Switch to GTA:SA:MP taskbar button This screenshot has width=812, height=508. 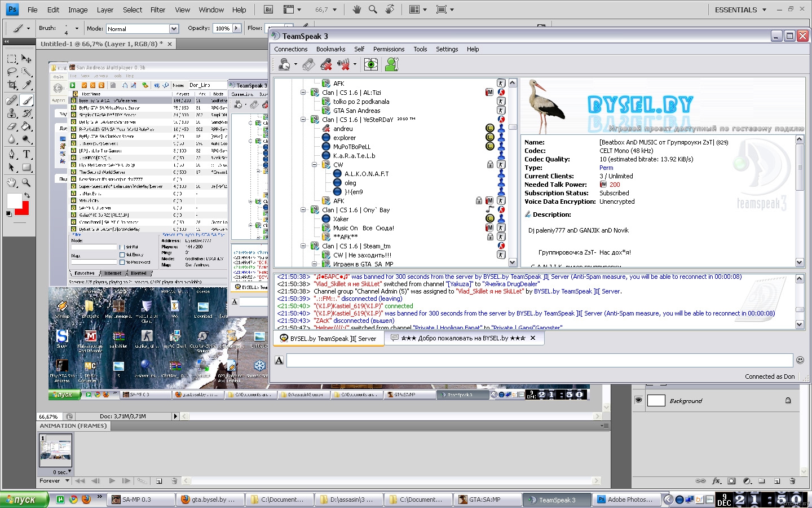pyautogui.click(x=487, y=500)
